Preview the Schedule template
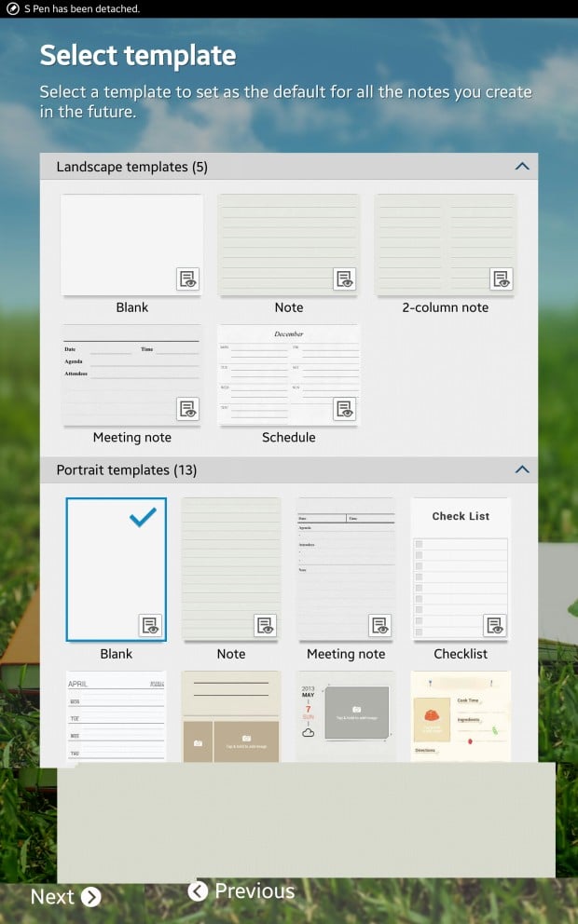The width and height of the screenshot is (578, 924). point(344,409)
